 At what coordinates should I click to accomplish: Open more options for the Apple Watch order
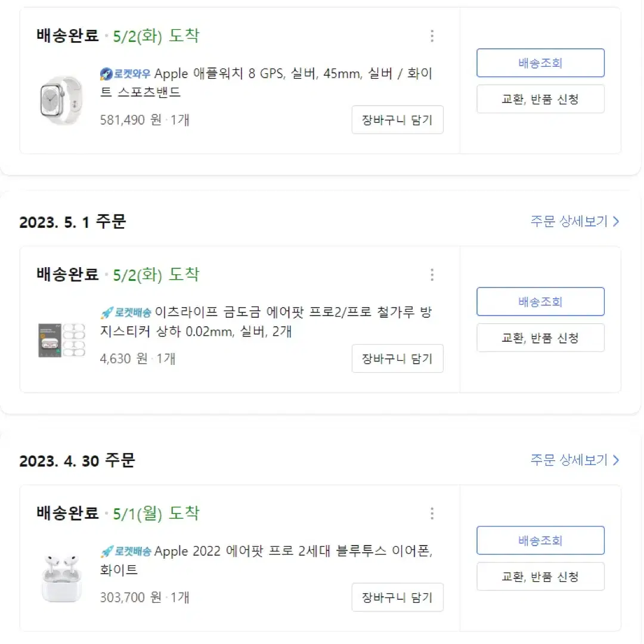pos(432,36)
